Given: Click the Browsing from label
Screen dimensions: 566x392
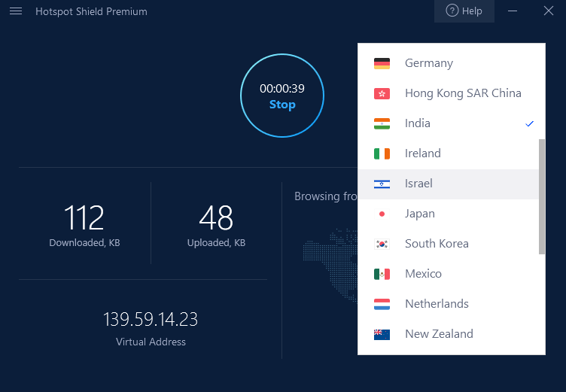Looking at the screenshot, I should (x=326, y=196).
